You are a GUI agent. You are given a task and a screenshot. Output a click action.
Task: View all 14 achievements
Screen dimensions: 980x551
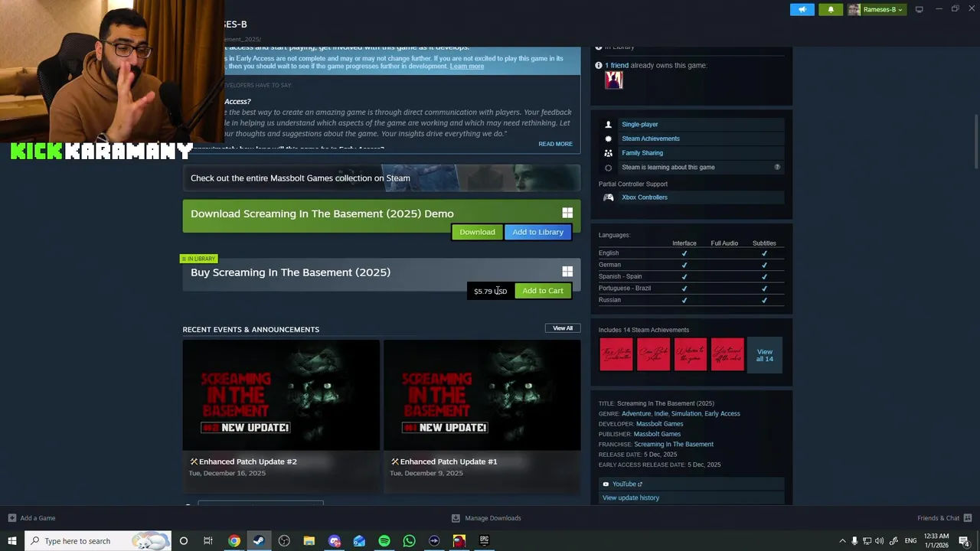[x=765, y=355]
